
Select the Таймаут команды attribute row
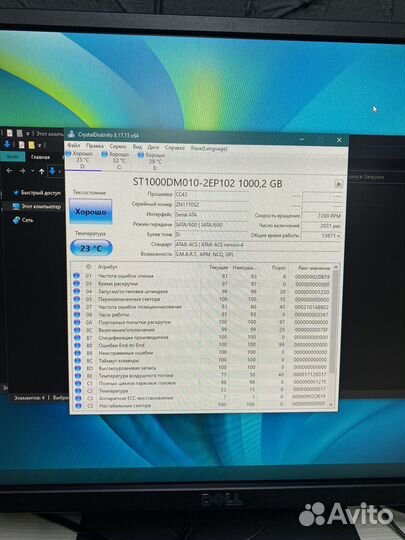(x=201, y=360)
